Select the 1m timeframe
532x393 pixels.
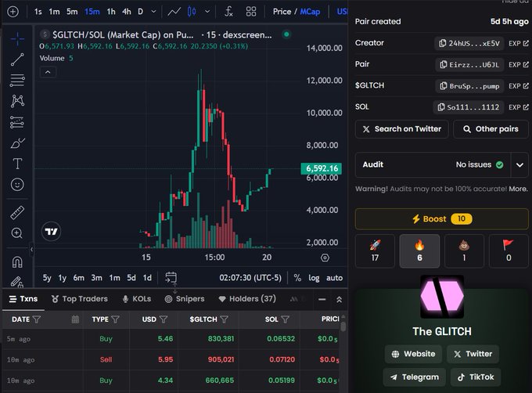[54, 12]
